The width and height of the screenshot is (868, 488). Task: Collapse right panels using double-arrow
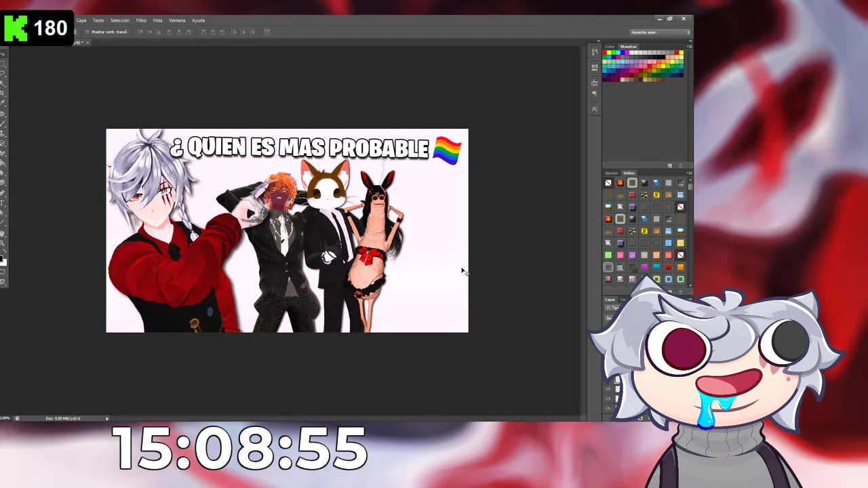coord(690,41)
